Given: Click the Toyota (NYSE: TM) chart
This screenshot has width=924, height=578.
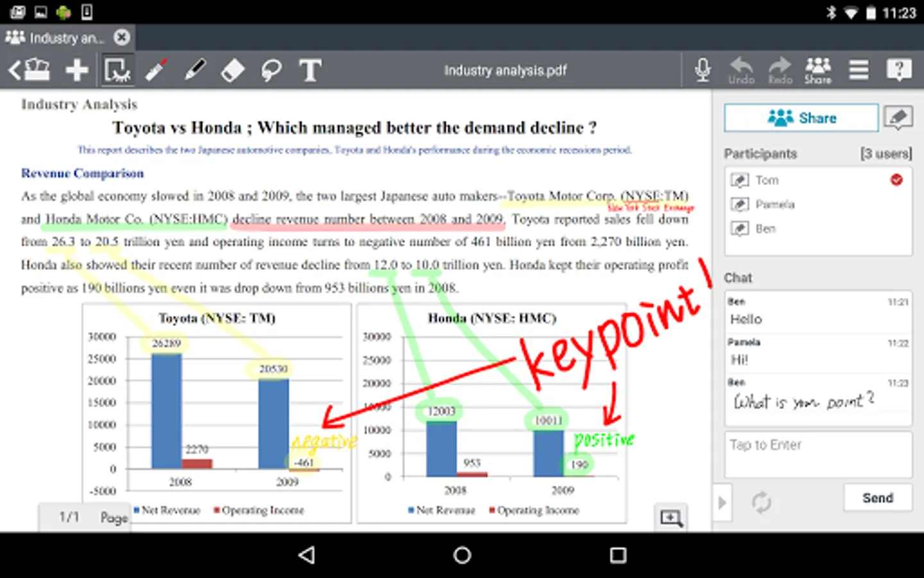Looking at the screenshot, I should (217, 413).
